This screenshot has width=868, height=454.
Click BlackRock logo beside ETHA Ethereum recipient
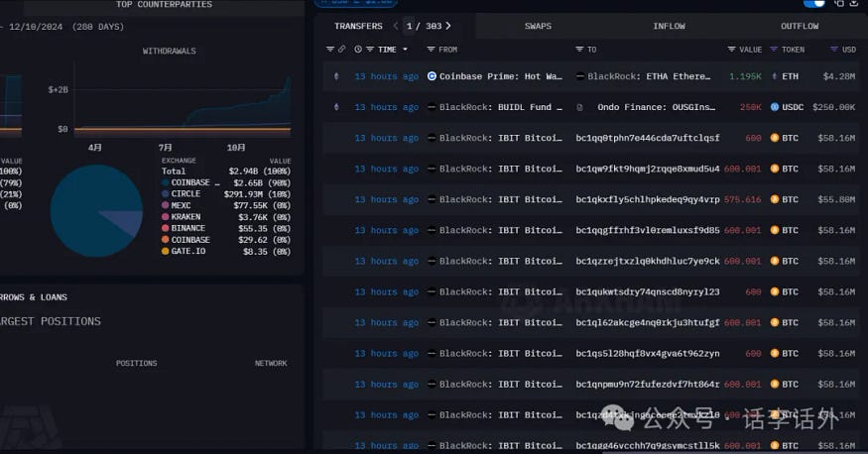pyautogui.click(x=580, y=76)
